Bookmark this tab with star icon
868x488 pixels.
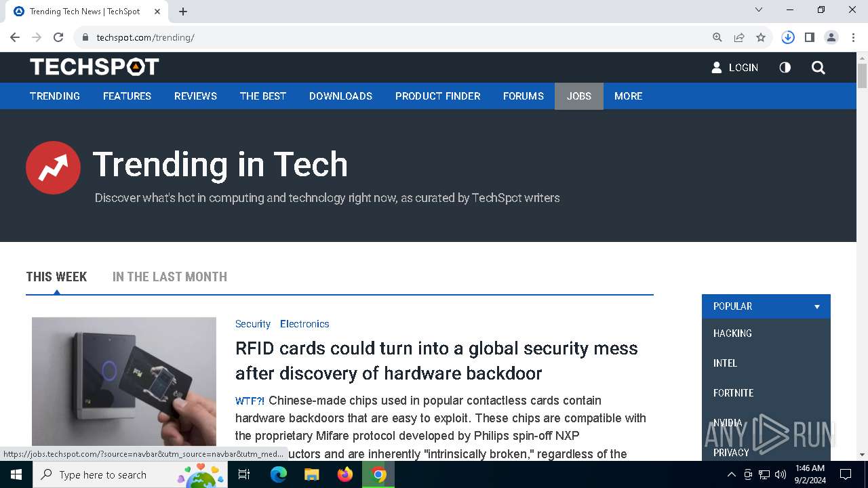tap(761, 37)
